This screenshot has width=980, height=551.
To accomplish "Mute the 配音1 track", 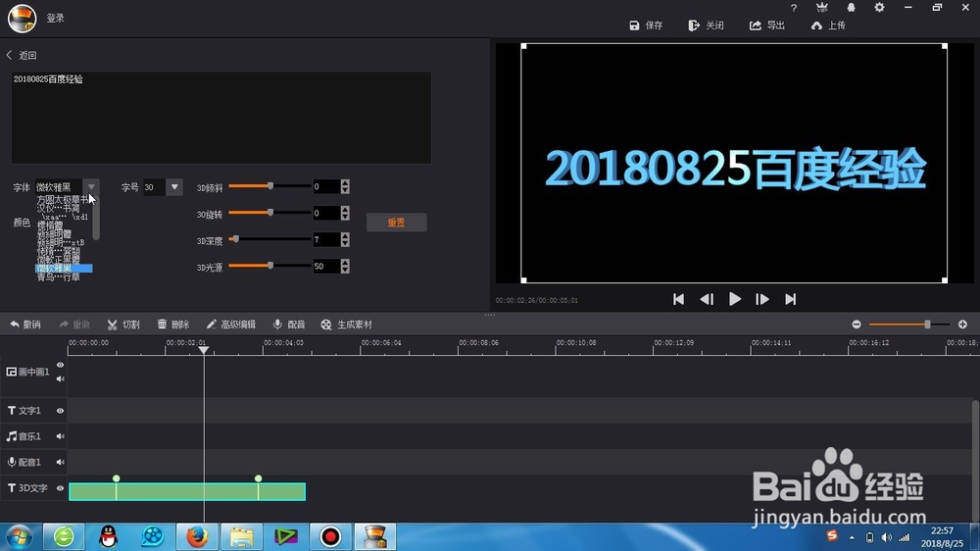I will point(60,462).
